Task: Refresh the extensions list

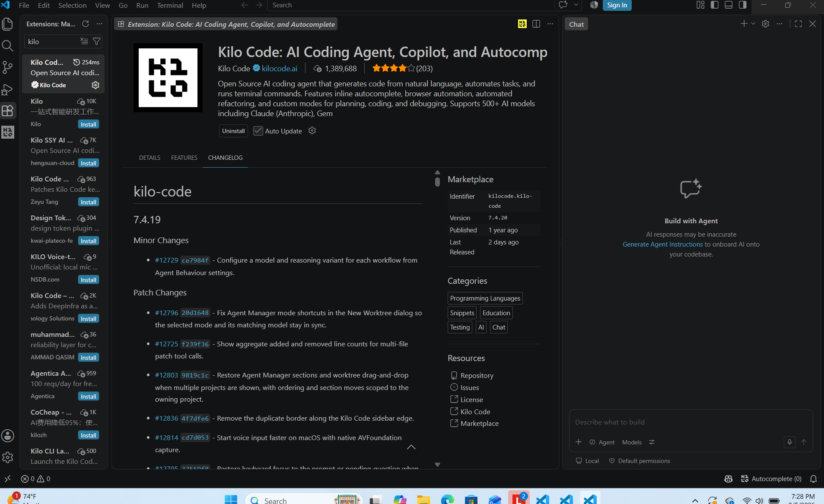Action: click(86, 24)
